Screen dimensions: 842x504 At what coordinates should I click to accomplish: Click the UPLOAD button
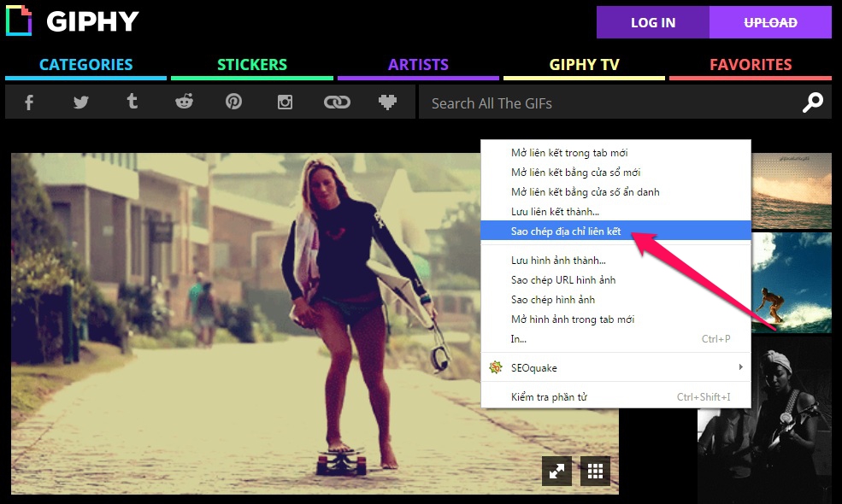click(770, 23)
